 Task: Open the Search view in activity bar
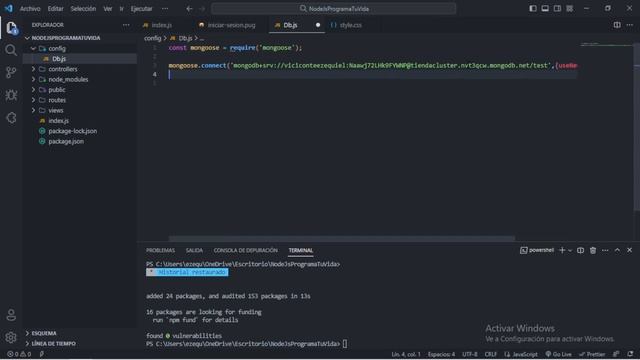coord(11,50)
